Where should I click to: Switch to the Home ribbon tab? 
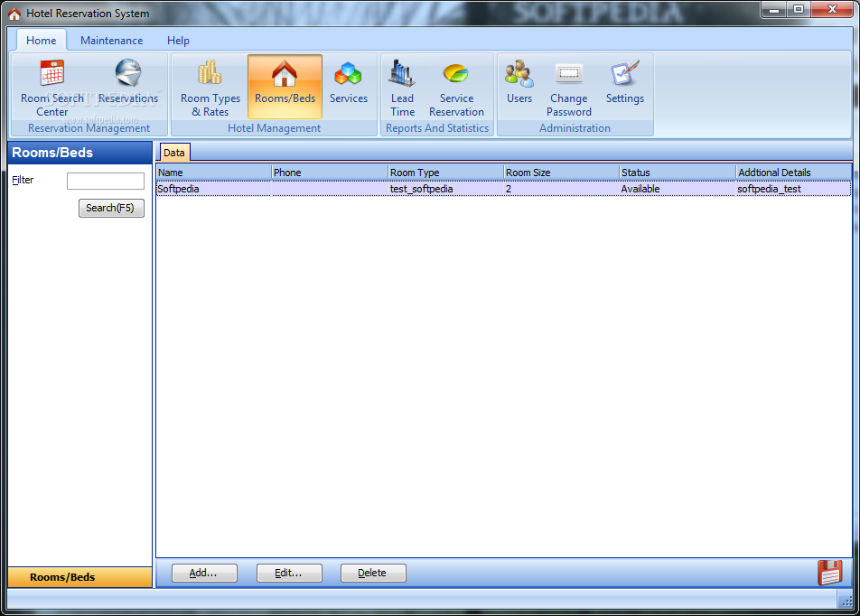tap(42, 40)
